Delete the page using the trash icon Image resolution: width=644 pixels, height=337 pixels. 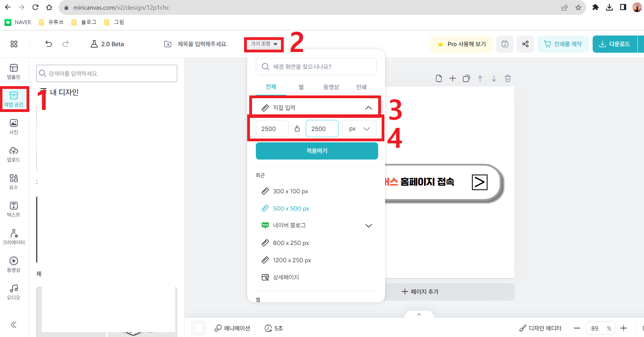point(507,78)
